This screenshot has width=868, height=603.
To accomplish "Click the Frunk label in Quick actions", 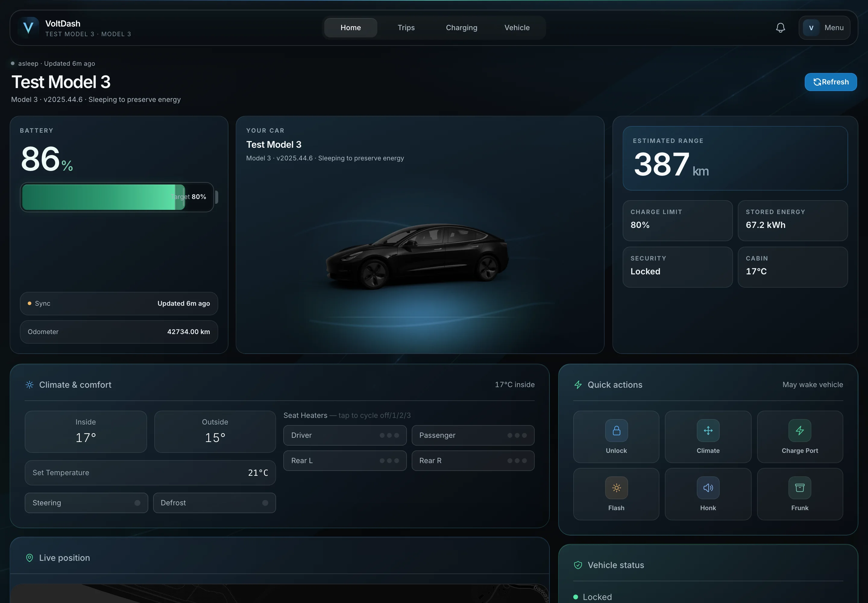I will (800, 508).
